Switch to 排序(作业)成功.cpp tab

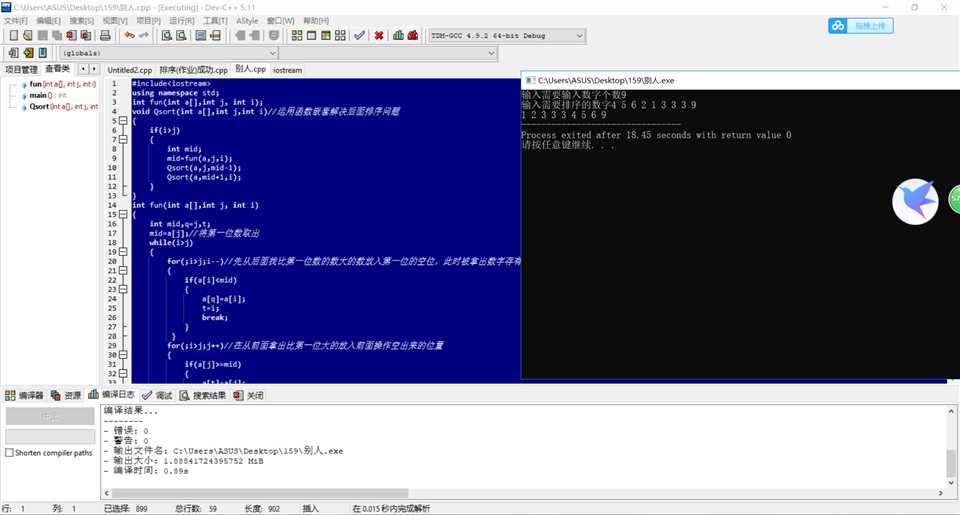(193, 70)
